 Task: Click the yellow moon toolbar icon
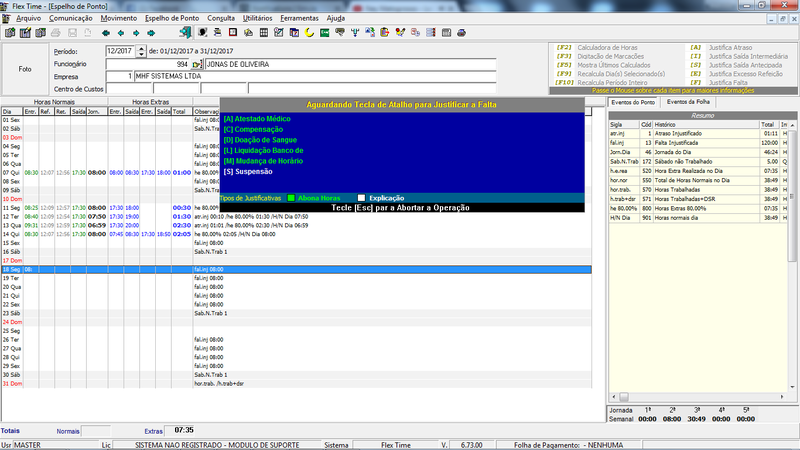[x=309, y=33]
